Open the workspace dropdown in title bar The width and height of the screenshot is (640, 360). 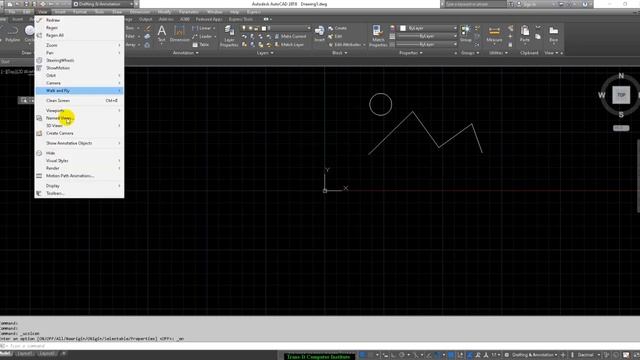104,4
